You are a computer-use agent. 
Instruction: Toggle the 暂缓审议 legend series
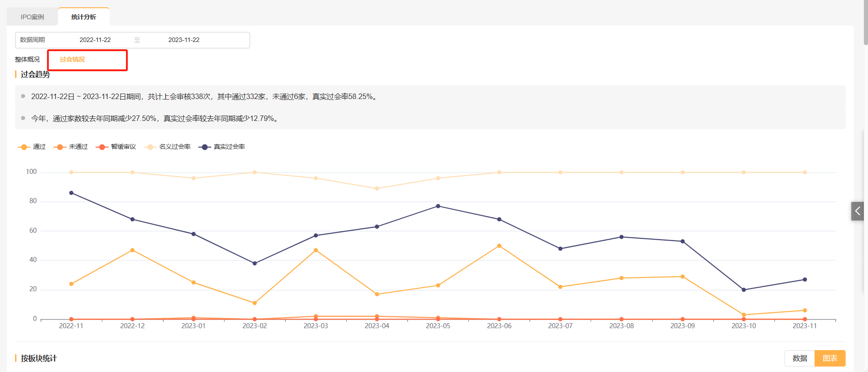click(116, 147)
